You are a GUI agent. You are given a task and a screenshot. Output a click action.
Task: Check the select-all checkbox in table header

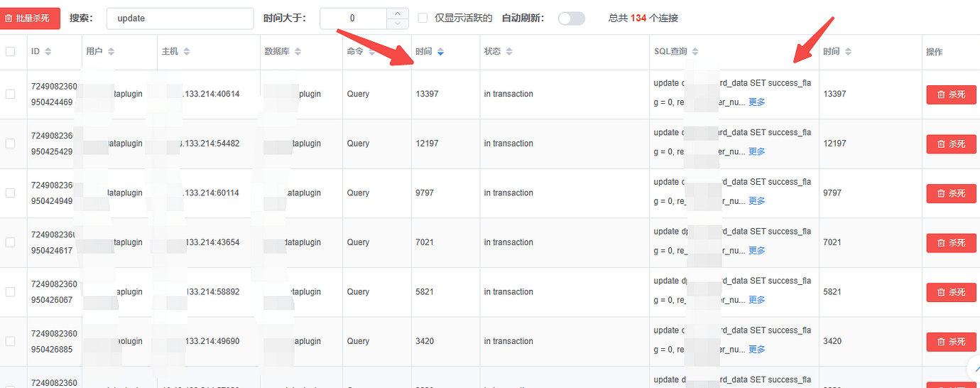[x=10, y=51]
